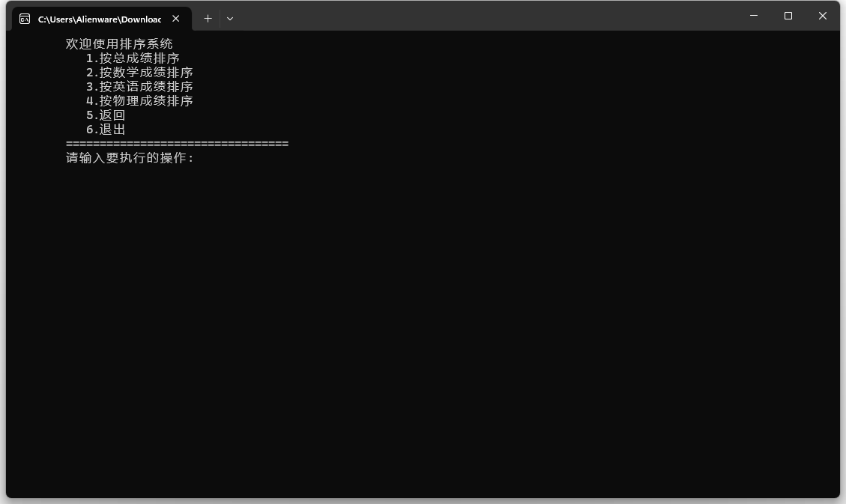846x504 pixels.
Task: Close the current terminal tab
Action: pyautogui.click(x=176, y=18)
